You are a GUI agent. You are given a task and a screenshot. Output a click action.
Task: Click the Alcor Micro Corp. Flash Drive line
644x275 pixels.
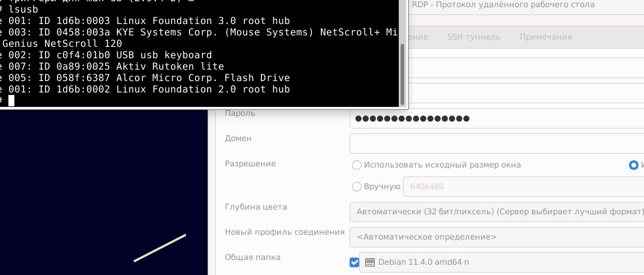(145, 77)
